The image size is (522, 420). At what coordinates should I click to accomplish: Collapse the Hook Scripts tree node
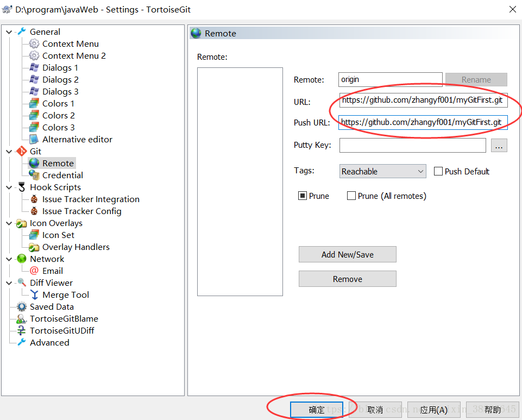pyautogui.click(x=9, y=187)
